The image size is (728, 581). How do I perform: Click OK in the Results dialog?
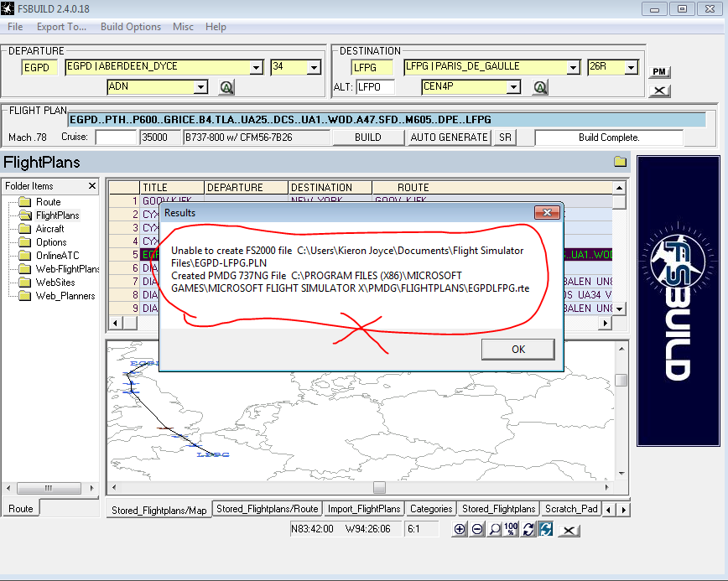(518, 350)
